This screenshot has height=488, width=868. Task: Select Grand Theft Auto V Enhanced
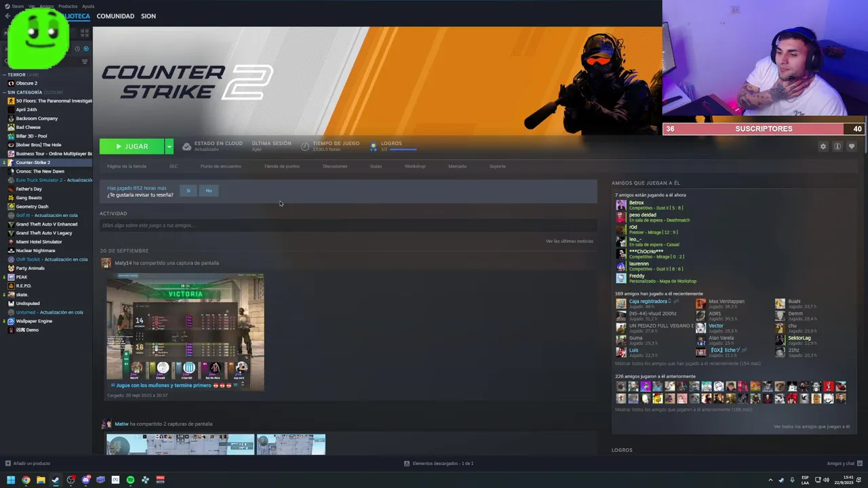[x=47, y=224]
